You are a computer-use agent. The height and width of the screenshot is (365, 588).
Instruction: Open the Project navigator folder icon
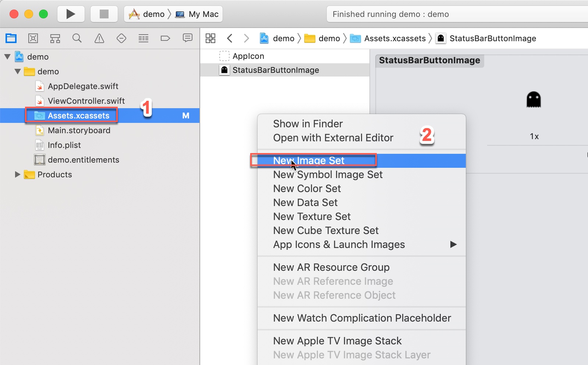11,38
